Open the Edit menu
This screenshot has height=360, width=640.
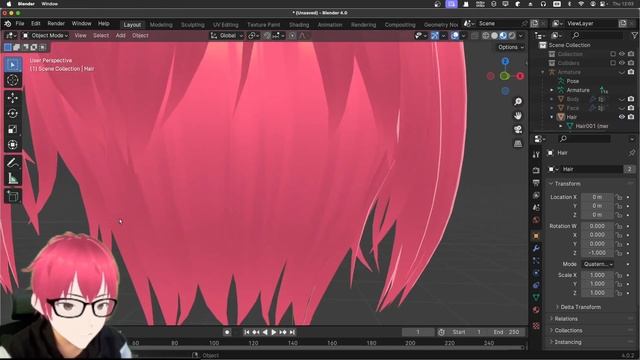[36, 24]
